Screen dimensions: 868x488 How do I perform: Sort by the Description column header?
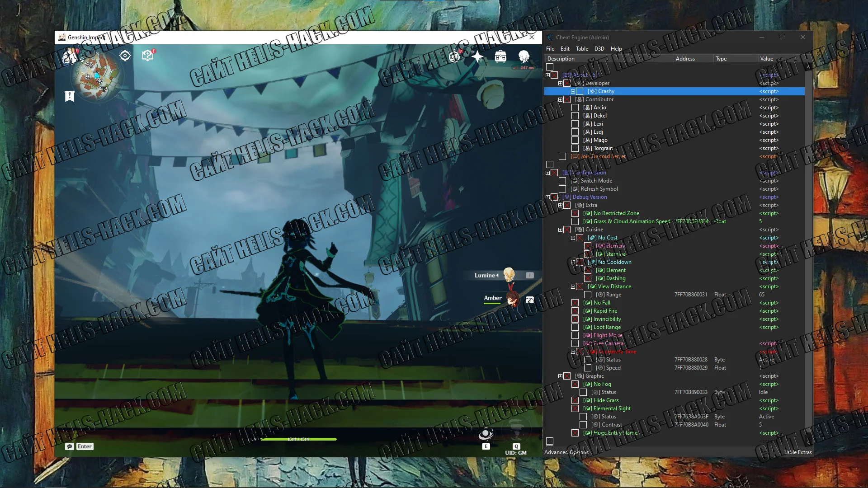coord(609,59)
